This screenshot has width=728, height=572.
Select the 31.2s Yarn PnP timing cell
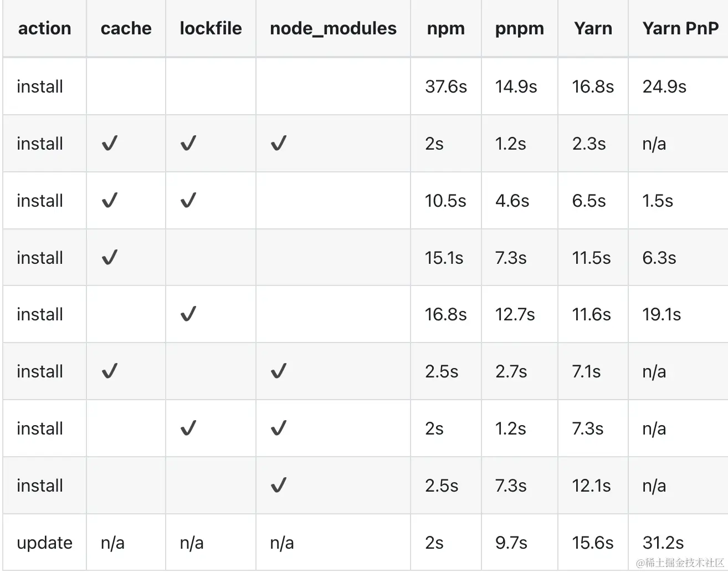point(663,543)
